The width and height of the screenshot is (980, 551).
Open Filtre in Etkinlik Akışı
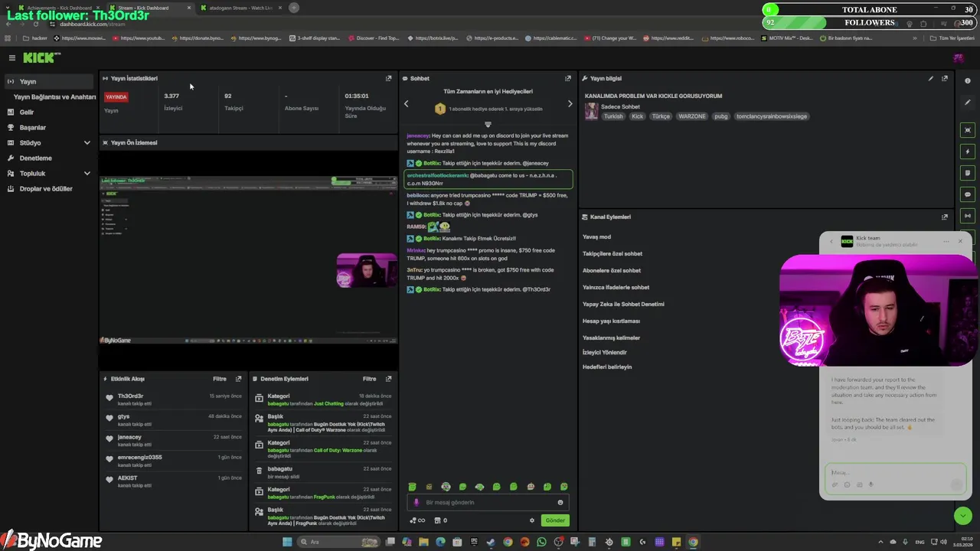point(220,379)
